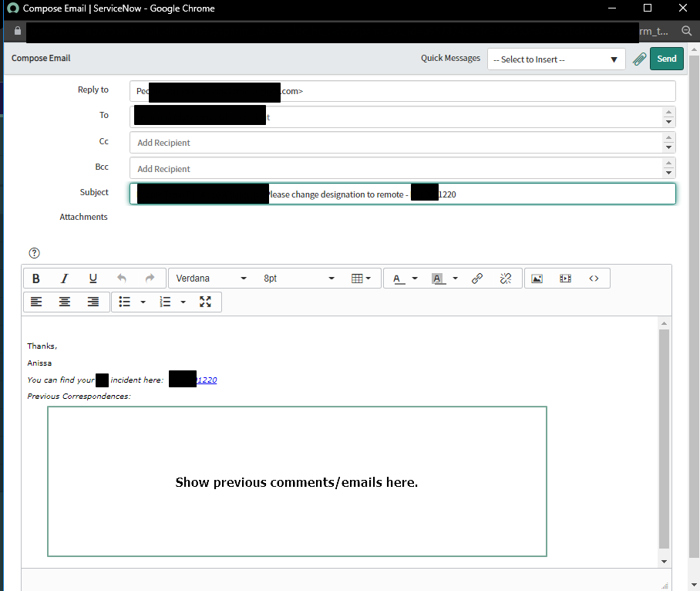Image resolution: width=700 pixels, height=591 pixels.
Task: Insert a numbered list
Action: click(165, 302)
